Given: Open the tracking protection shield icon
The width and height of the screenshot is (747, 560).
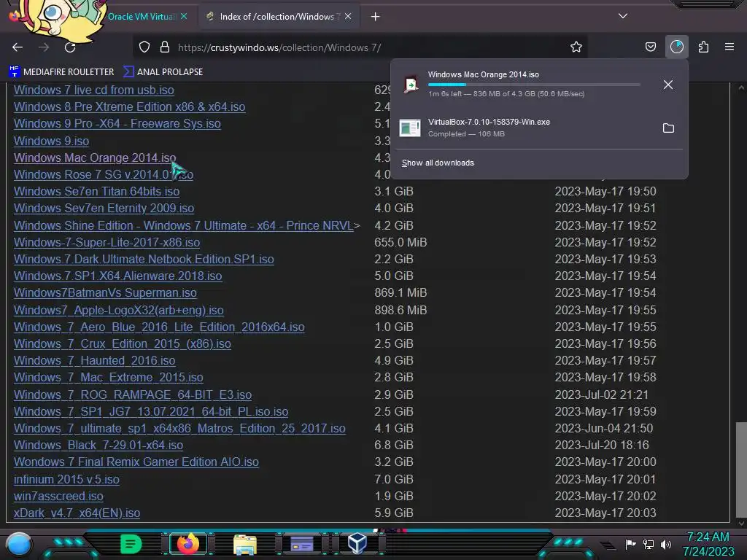Looking at the screenshot, I should coord(144,47).
